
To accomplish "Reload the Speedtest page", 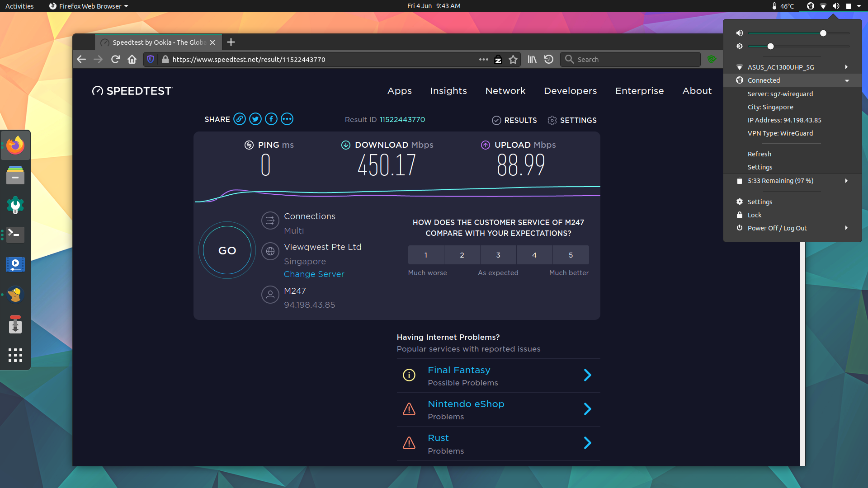I will pyautogui.click(x=115, y=60).
